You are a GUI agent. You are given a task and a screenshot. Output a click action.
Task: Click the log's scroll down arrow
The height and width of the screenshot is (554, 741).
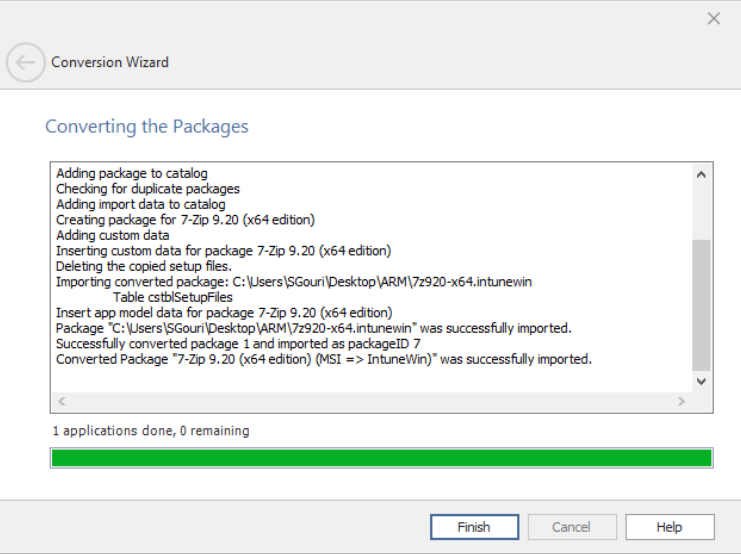(x=701, y=381)
